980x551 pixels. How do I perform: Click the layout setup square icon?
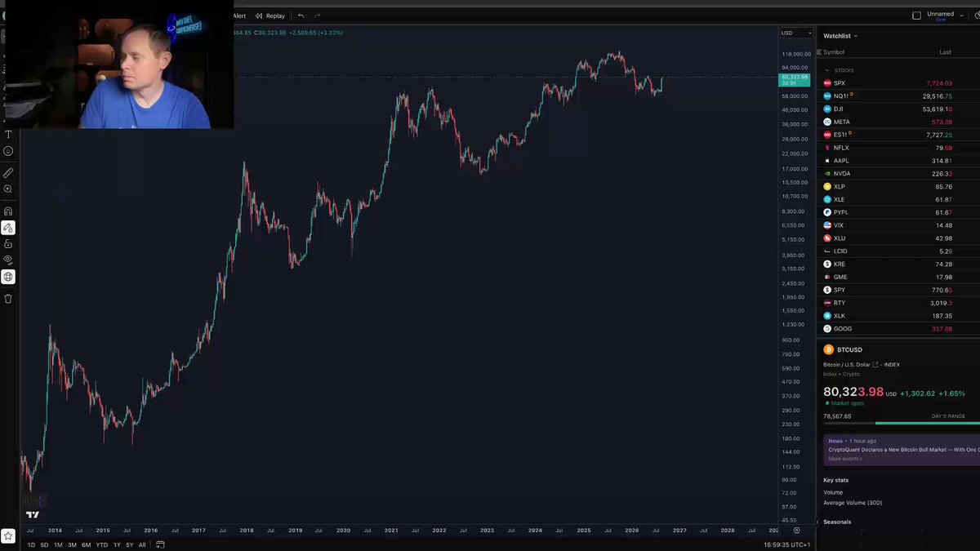[916, 16]
